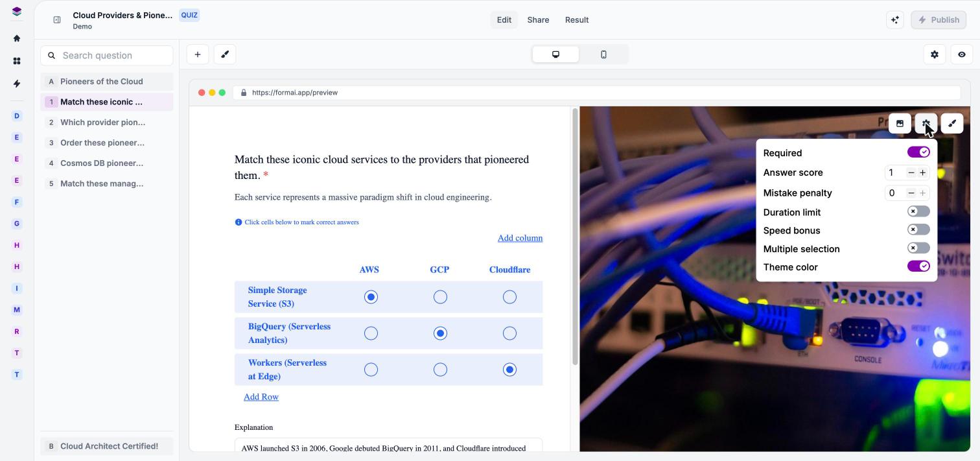Enable the Speed bonus switch
The width and height of the screenshot is (980, 461).
pos(918,230)
